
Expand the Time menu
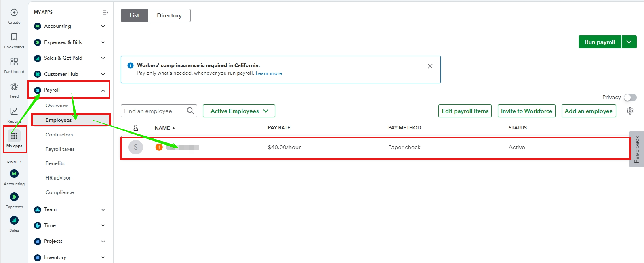[103, 225]
